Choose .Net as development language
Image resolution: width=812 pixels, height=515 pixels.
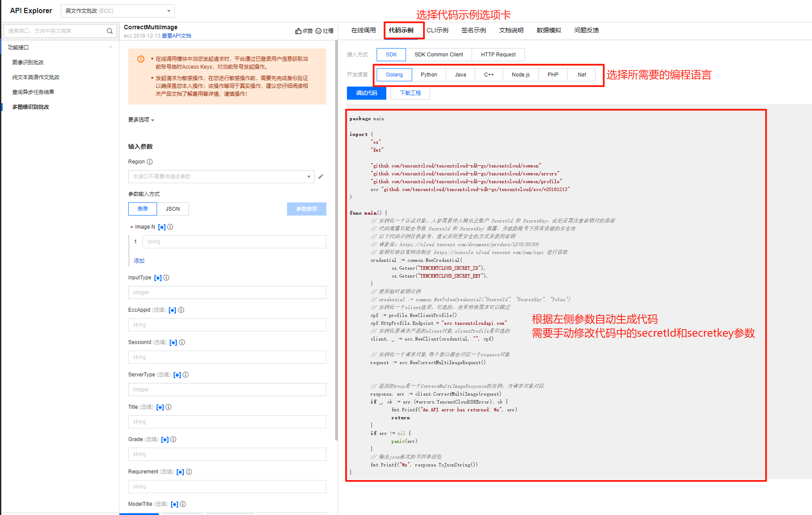point(581,75)
